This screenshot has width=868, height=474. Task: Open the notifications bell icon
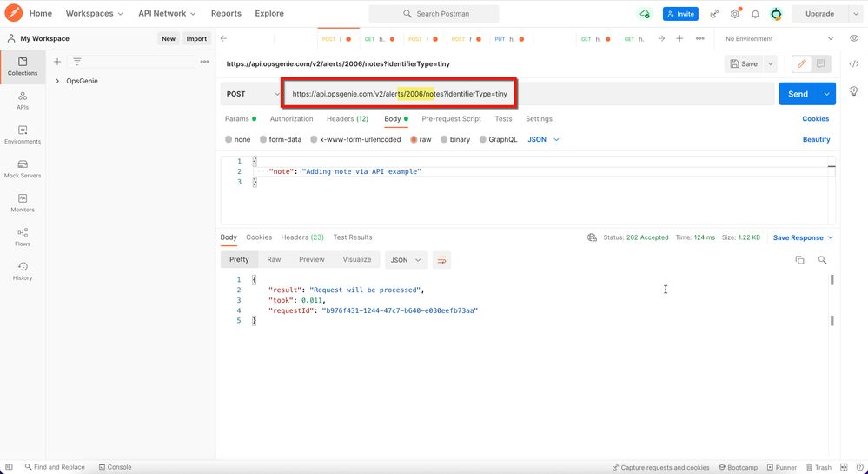point(755,14)
